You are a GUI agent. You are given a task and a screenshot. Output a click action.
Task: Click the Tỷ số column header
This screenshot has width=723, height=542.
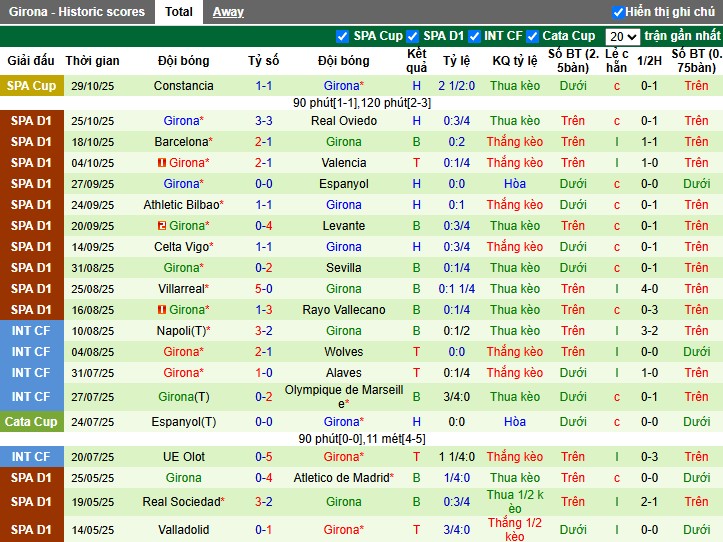click(x=264, y=60)
